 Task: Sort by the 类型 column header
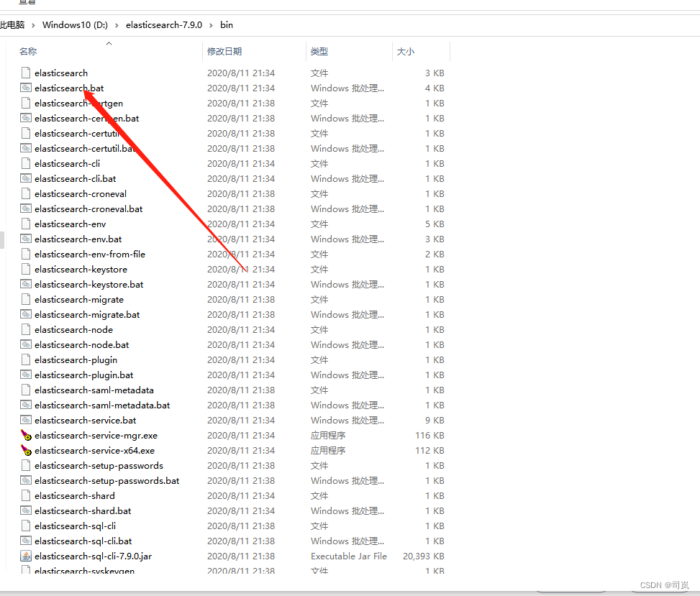click(x=319, y=51)
